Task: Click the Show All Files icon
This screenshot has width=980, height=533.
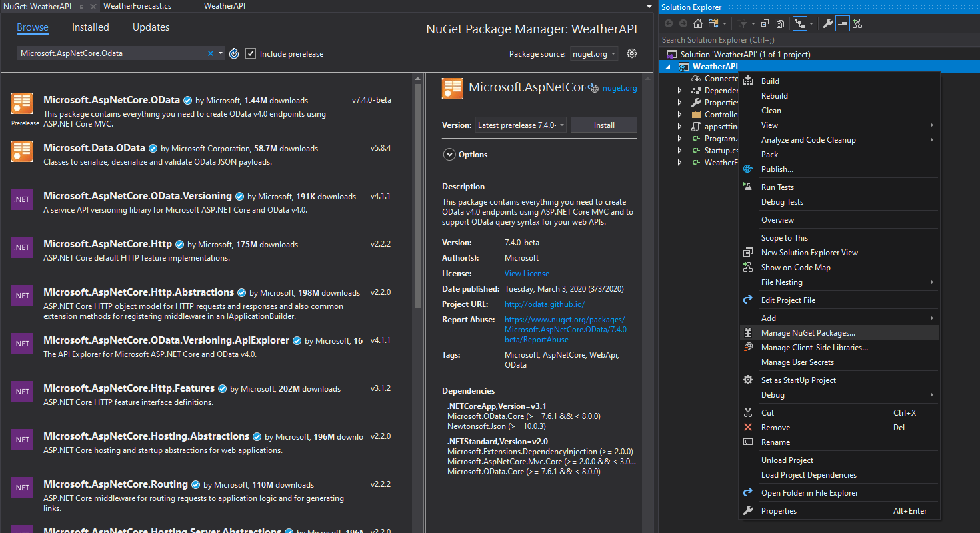Action: (x=779, y=23)
